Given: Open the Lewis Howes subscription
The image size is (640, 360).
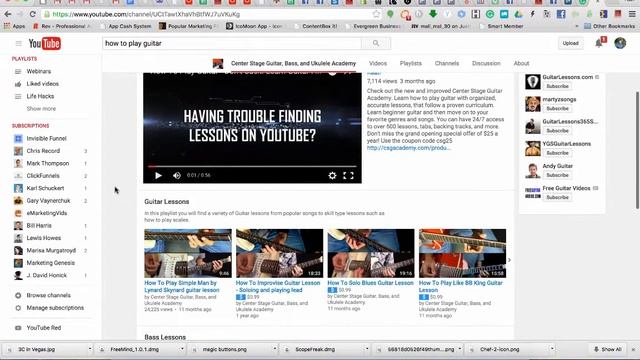Looking at the screenshot, I should click(x=43, y=238).
